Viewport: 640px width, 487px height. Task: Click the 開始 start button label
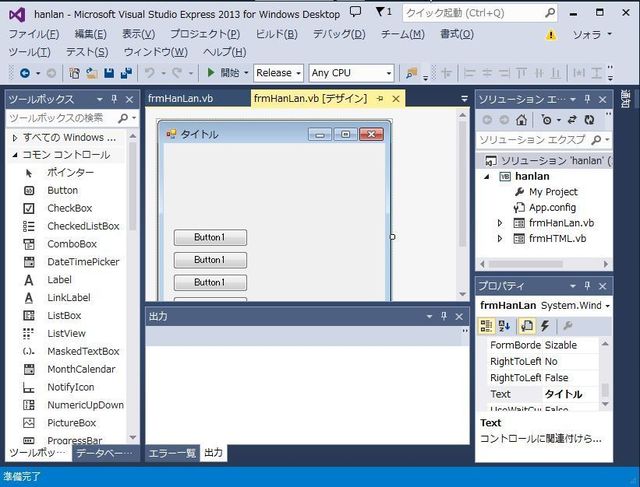pyautogui.click(x=230, y=73)
